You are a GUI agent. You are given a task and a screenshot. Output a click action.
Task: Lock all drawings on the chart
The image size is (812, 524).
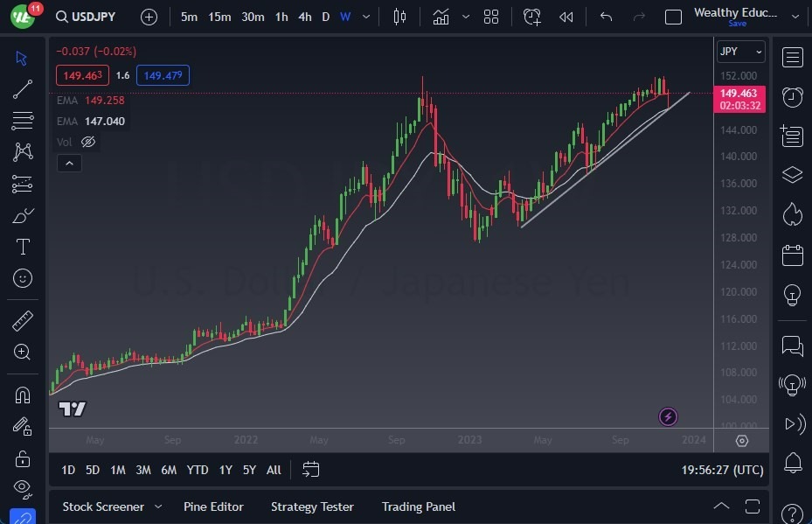tap(22, 458)
